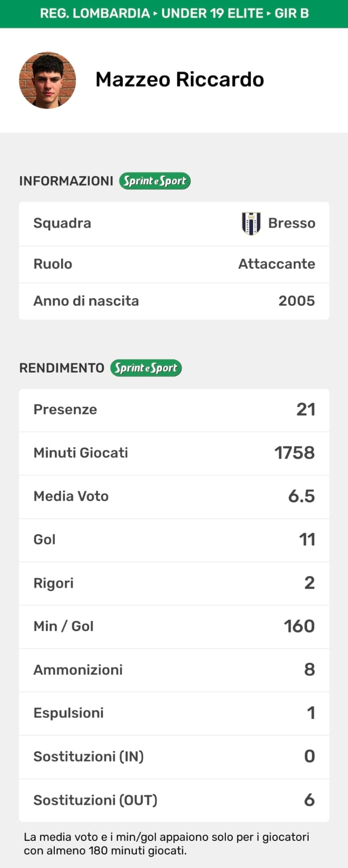Click the Bresso team crest icon
The width and height of the screenshot is (348, 868).
coord(251,223)
